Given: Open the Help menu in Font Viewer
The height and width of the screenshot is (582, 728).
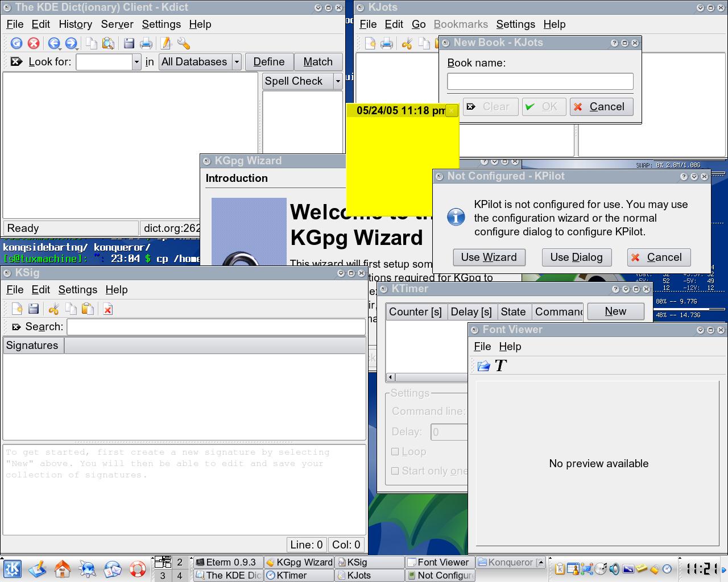Looking at the screenshot, I should pyautogui.click(x=510, y=347).
